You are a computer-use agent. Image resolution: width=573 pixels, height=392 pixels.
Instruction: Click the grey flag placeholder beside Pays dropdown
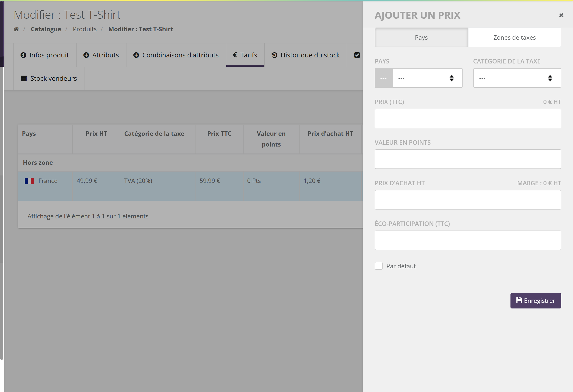(383, 78)
